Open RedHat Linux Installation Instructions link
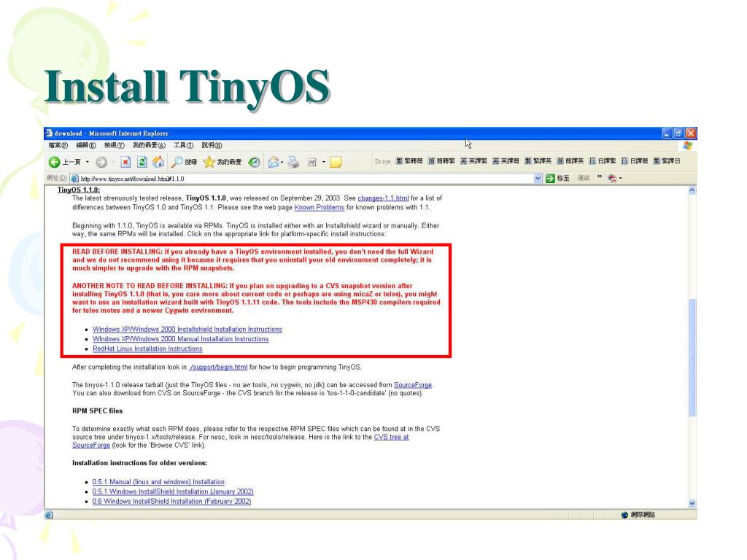Image resolution: width=747 pixels, height=560 pixels. [x=147, y=349]
